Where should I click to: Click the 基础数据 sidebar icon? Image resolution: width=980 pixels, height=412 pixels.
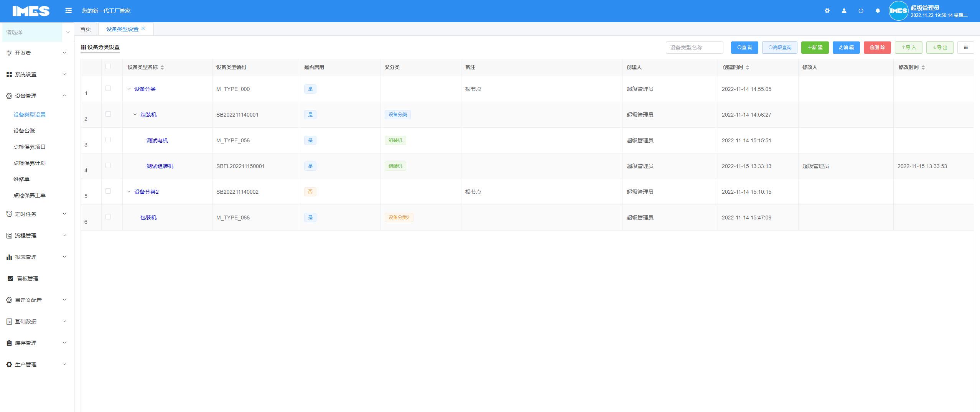9,321
